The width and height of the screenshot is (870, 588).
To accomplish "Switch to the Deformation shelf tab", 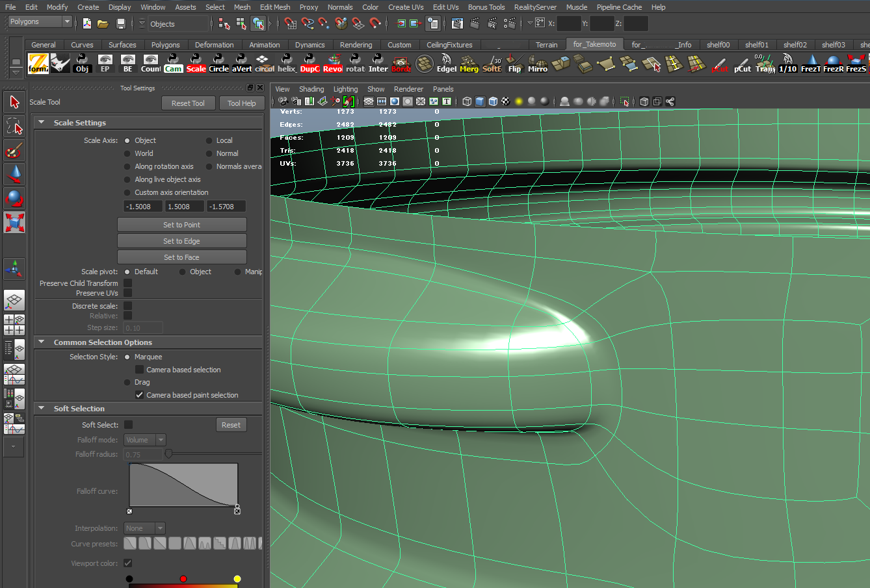I will coord(214,45).
